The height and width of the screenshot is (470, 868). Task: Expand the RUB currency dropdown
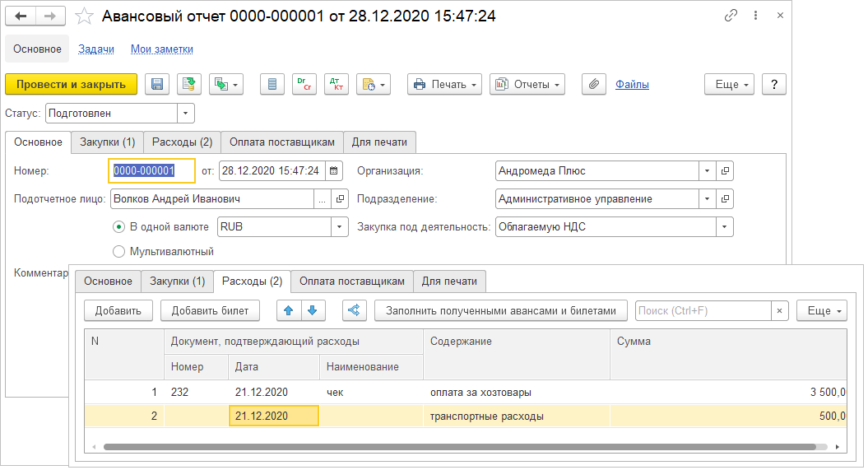pyautogui.click(x=339, y=227)
